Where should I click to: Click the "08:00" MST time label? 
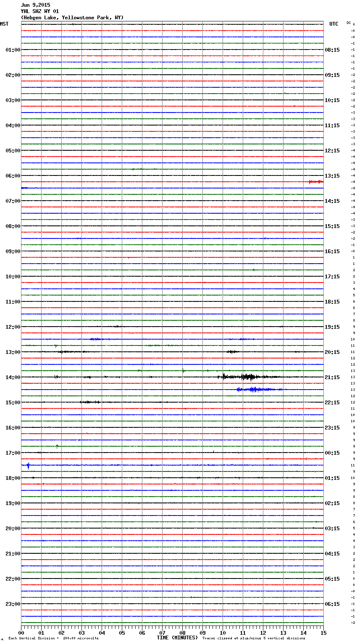(x=13, y=226)
